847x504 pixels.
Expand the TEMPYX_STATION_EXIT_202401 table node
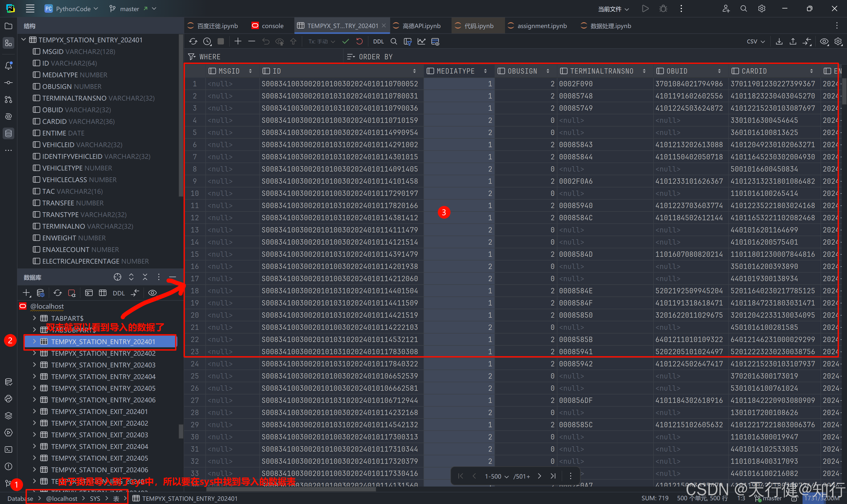(34, 412)
